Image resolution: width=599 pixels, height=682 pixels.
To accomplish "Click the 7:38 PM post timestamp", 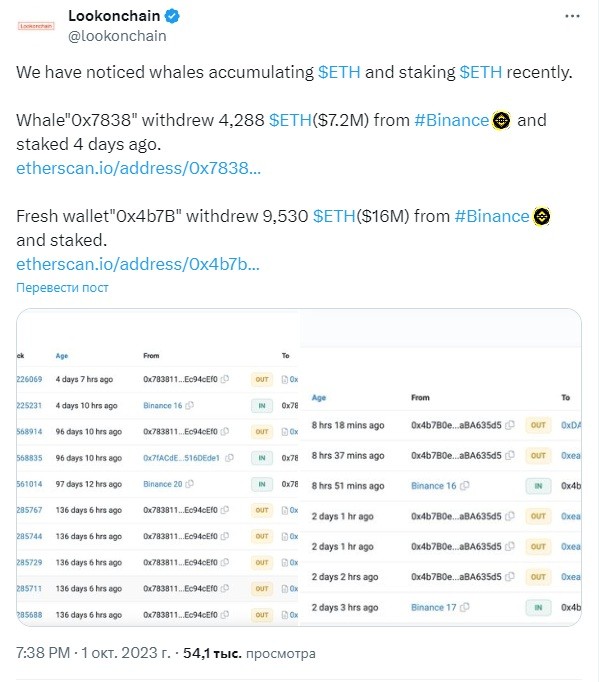I will pyautogui.click(x=43, y=653).
